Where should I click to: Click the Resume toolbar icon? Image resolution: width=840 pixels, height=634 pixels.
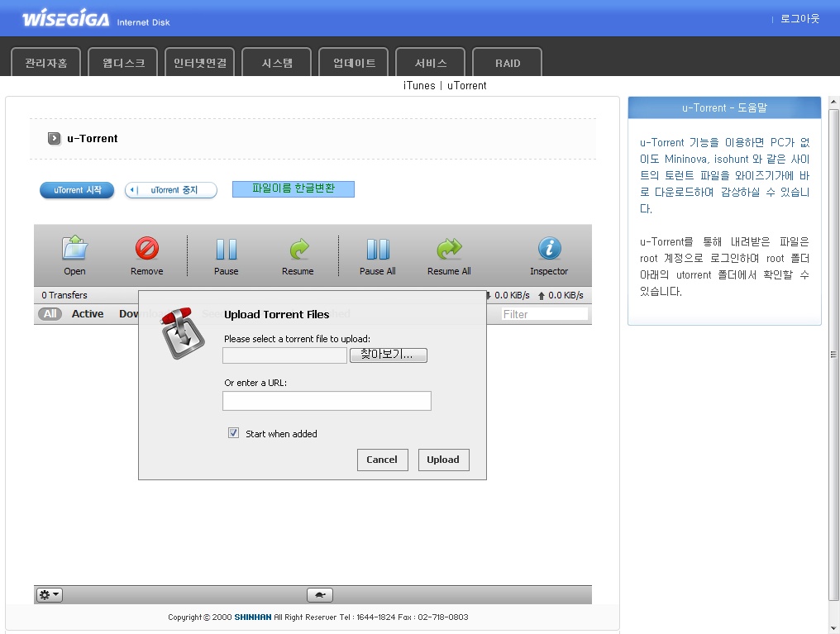coord(298,250)
